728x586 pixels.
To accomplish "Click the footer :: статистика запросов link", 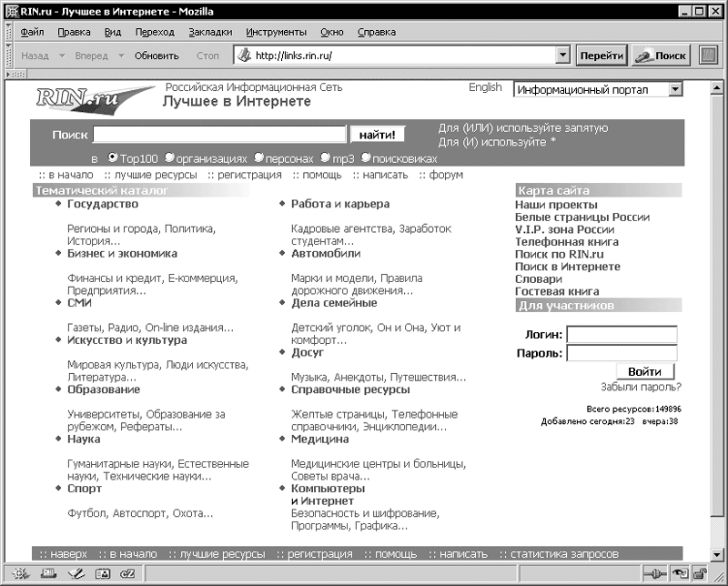I will point(559,554).
